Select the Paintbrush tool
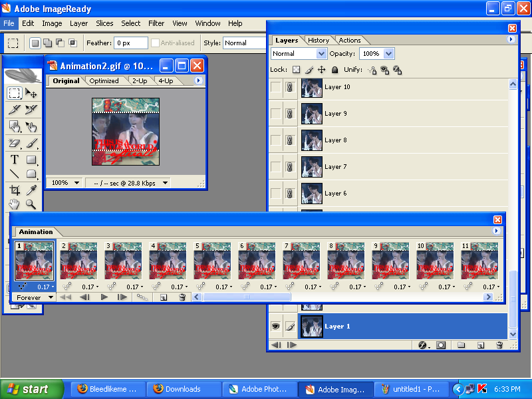532x399 pixels. click(31, 143)
